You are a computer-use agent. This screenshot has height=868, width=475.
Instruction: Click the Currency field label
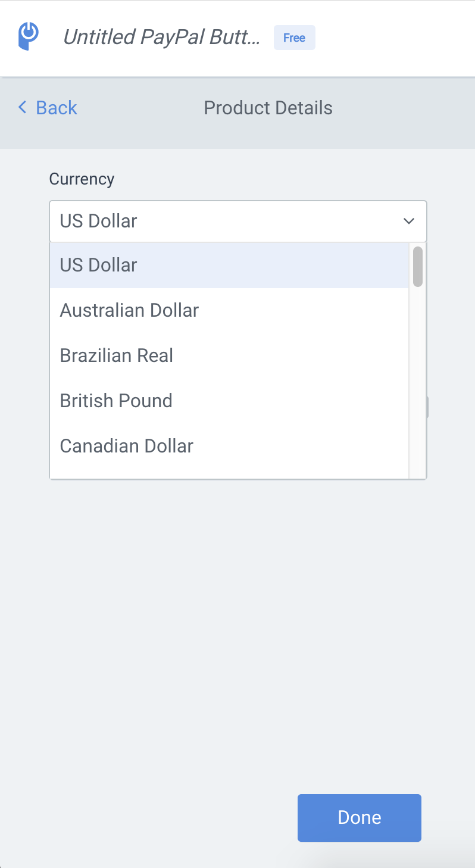[82, 179]
